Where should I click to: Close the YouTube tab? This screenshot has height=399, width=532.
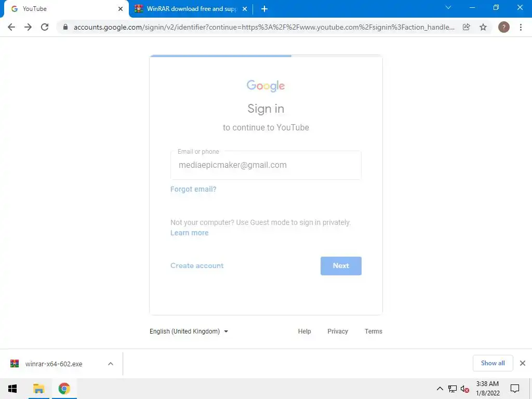121,9
